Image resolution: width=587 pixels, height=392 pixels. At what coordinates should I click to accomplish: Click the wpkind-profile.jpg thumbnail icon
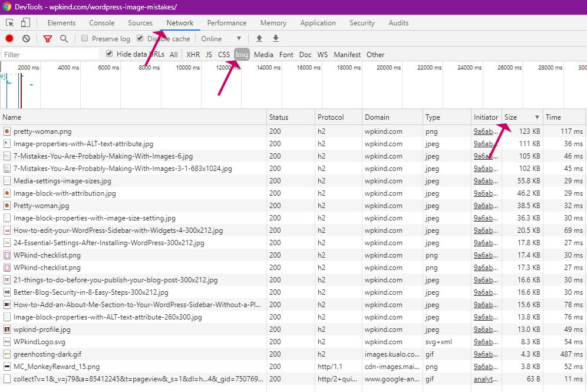point(6,330)
